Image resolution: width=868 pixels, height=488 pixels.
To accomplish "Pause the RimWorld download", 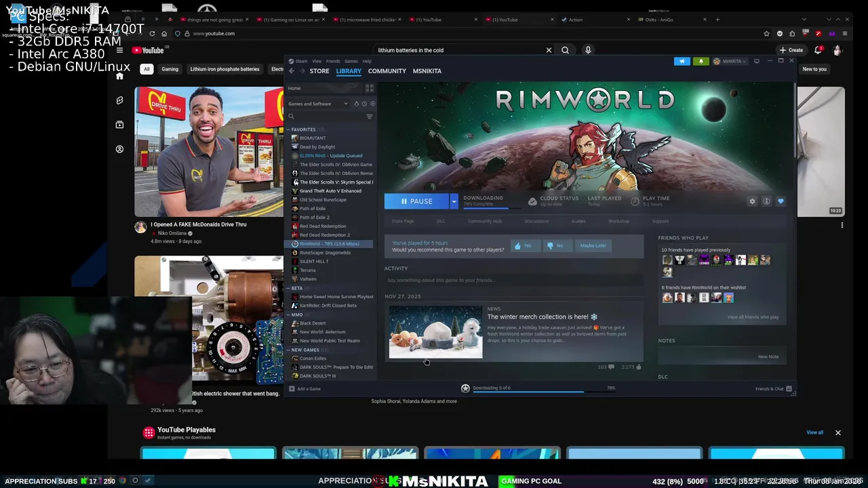I will coord(416,201).
